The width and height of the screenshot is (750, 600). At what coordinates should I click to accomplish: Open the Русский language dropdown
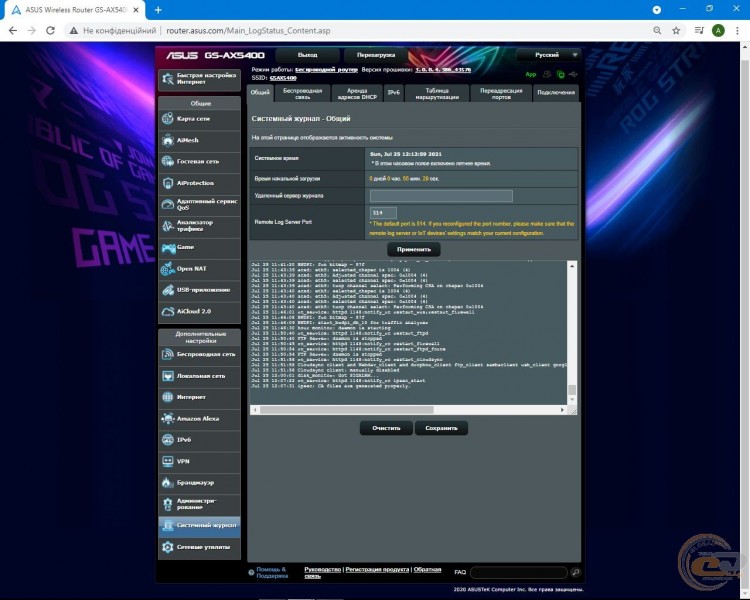pos(549,55)
